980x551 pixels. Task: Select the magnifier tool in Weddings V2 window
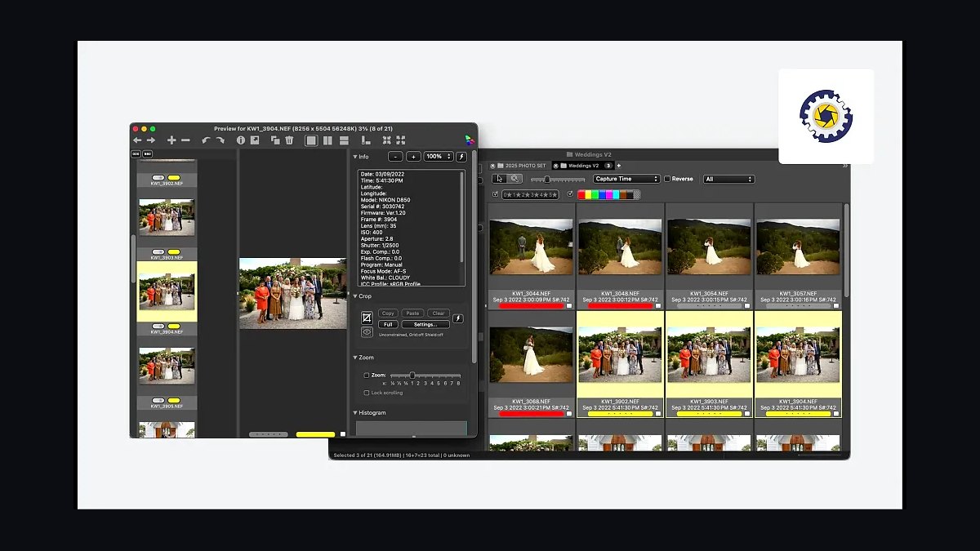(515, 179)
